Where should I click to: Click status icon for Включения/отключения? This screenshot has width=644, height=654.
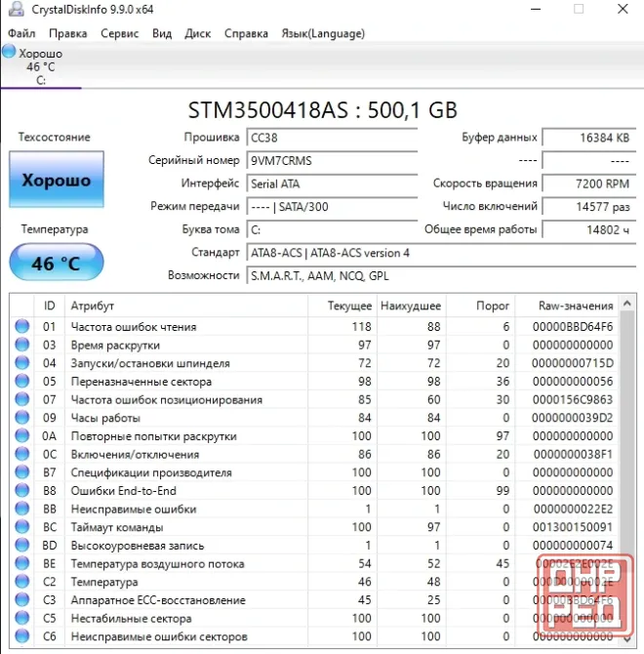[x=22, y=454]
